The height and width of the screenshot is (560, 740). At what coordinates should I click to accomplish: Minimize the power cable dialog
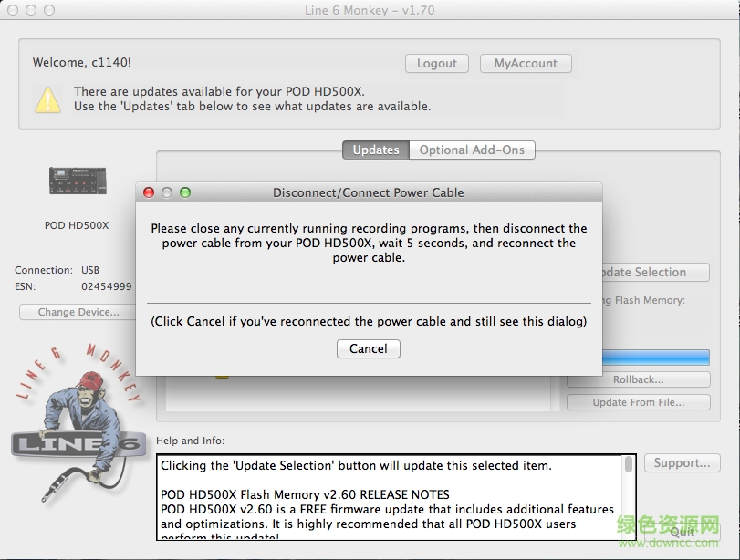point(167,192)
